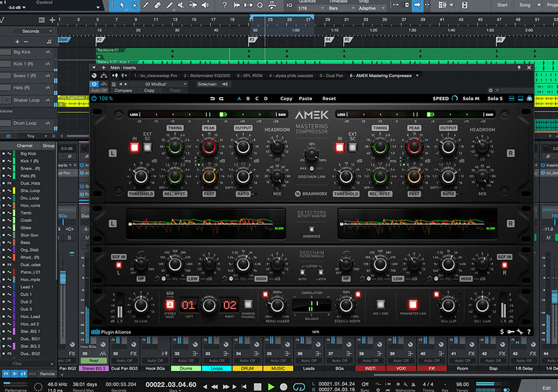
Task: Adjust the OUT GAIN knob
Action: pos(482,305)
